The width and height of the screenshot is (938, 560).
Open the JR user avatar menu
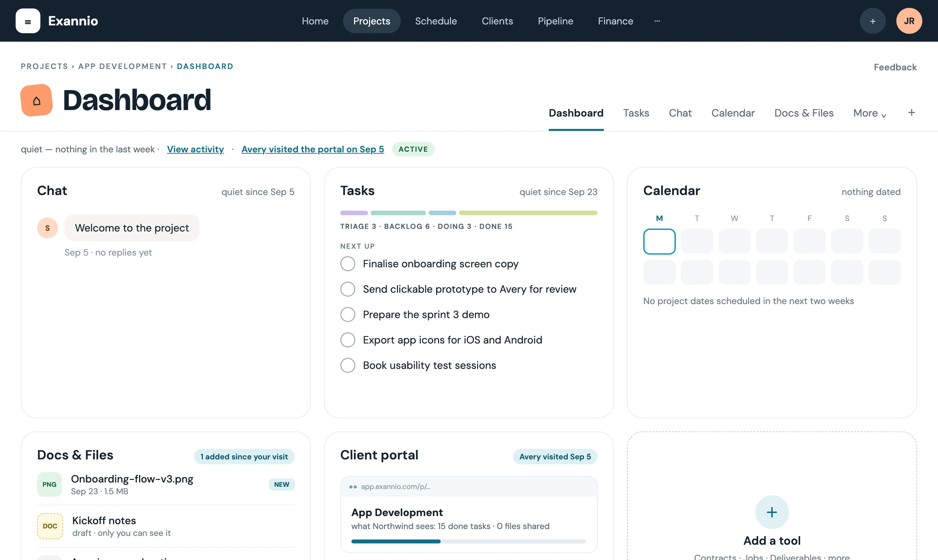pyautogui.click(x=909, y=21)
